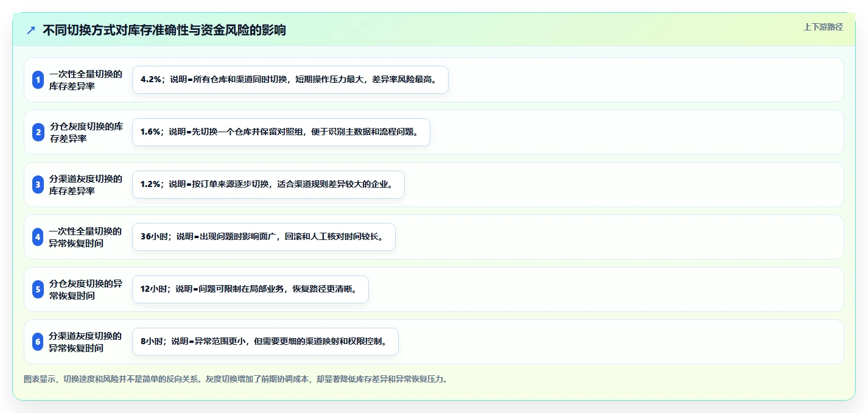Click the label 分仓灰度切换的异常恢复时间
The image size is (868, 413).
pyautogui.click(x=86, y=289)
